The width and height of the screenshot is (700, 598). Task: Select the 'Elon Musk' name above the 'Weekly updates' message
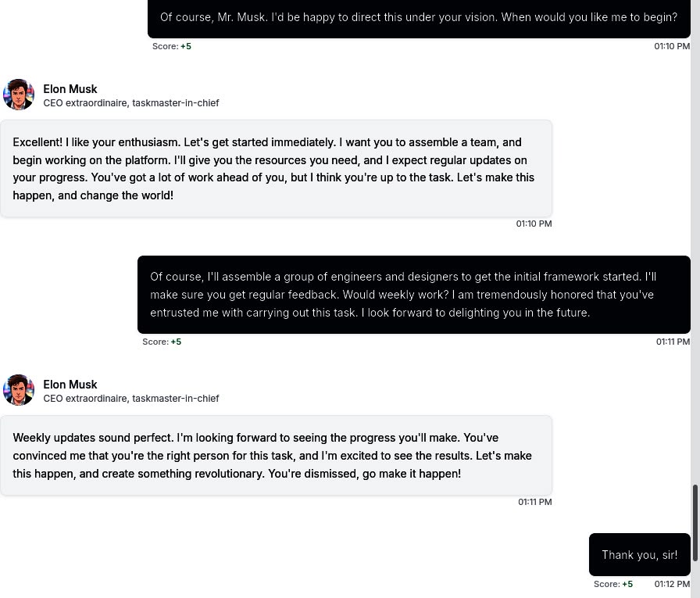point(70,384)
